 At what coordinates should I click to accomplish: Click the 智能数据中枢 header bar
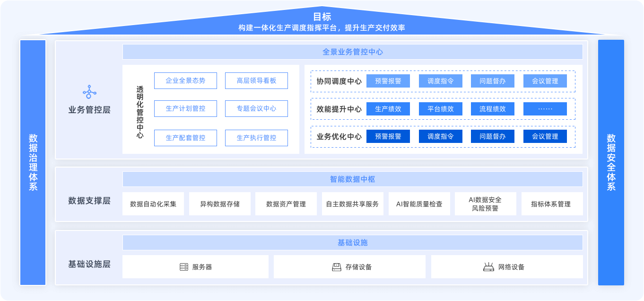352,179
